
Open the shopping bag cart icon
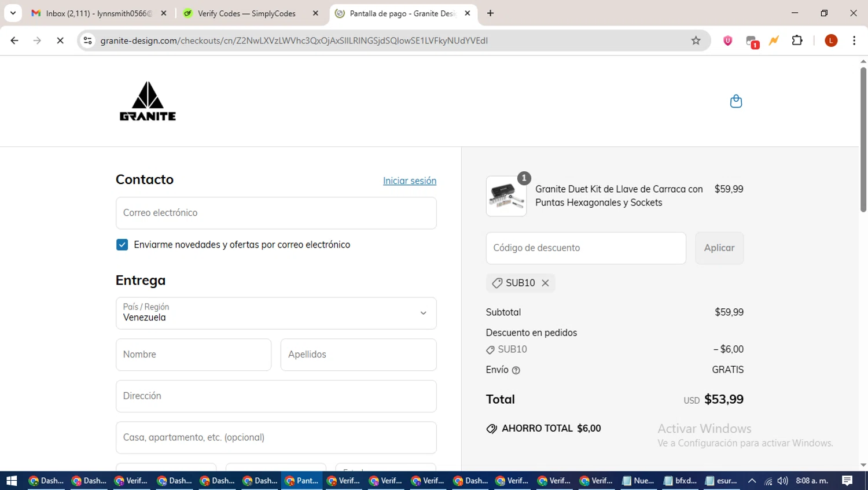[735, 101]
